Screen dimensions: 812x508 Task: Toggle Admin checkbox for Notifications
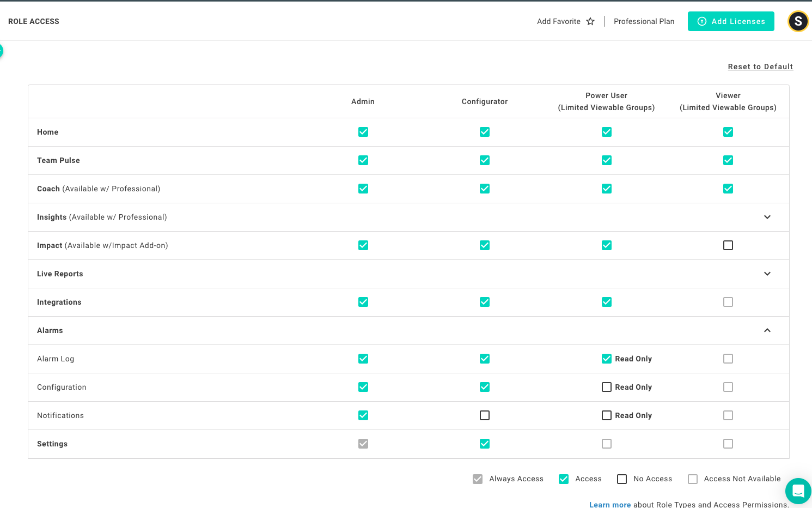(363, 415)
